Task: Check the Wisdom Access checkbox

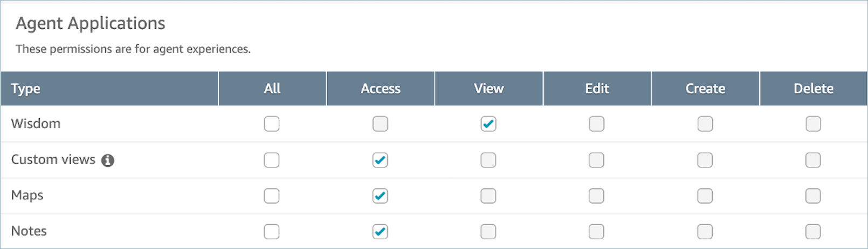Action: pyautogui.click(x=380, y=124)
